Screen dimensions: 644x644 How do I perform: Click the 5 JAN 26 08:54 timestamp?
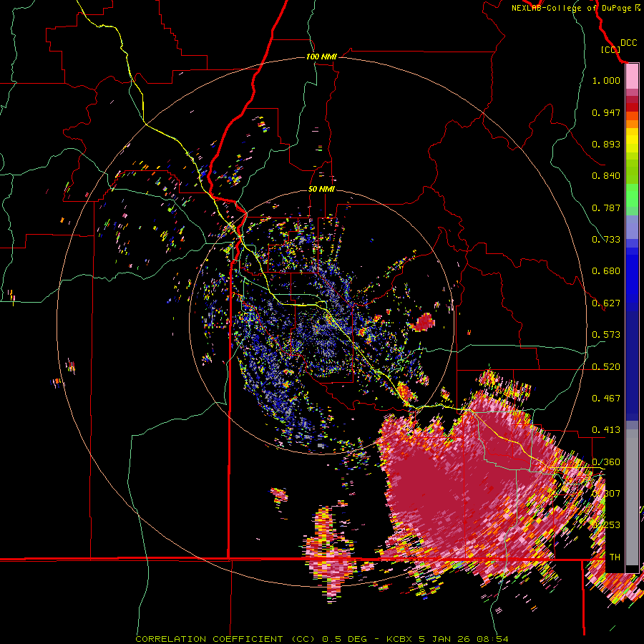(464, 639)
